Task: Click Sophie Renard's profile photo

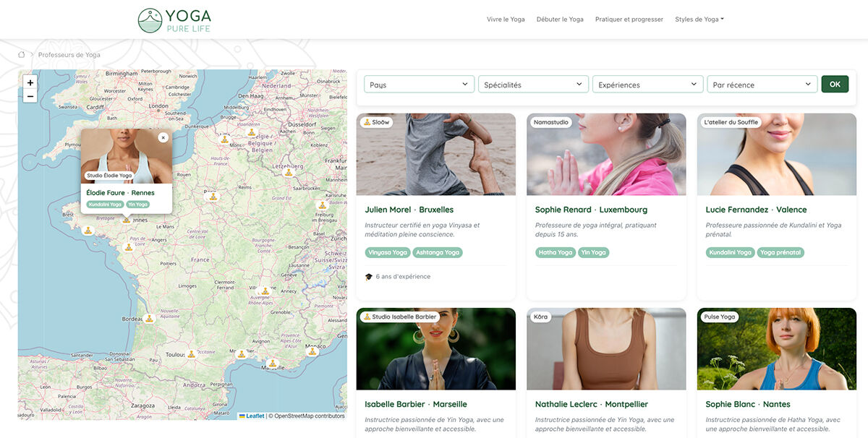Action: click(606, 154)
